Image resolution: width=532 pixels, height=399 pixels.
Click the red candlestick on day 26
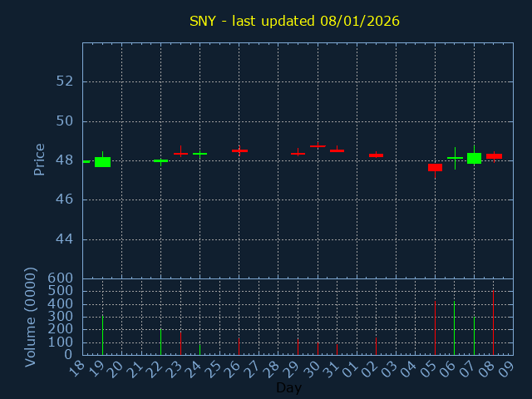(239, 150)
